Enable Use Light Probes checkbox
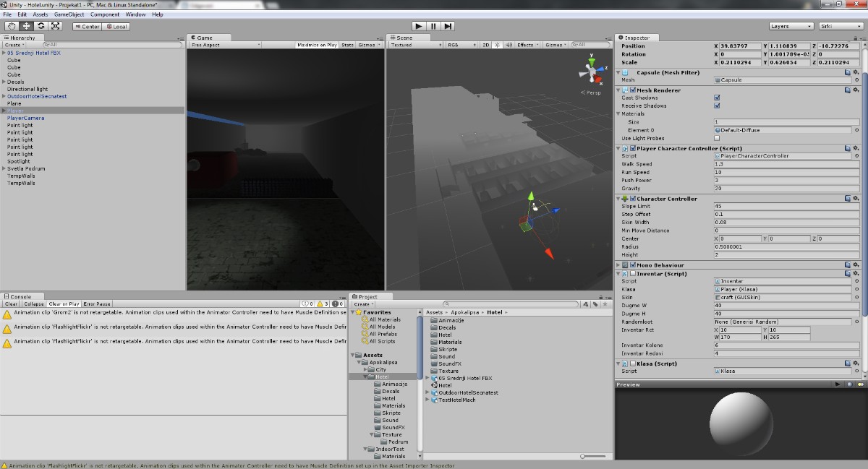Image resolution: width=868 pixels, height=469 pixels. click(717, 138)
